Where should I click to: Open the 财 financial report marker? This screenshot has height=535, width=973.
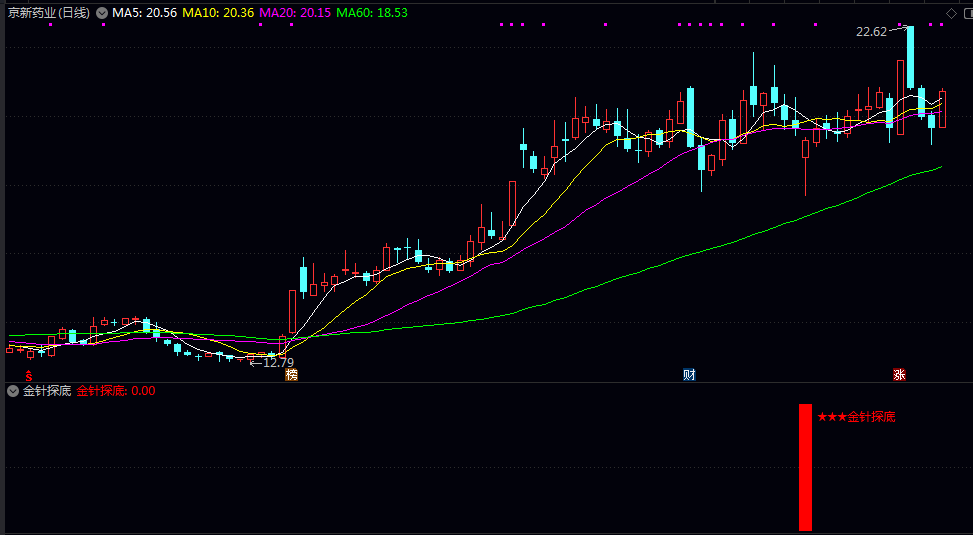coord(689,375)
